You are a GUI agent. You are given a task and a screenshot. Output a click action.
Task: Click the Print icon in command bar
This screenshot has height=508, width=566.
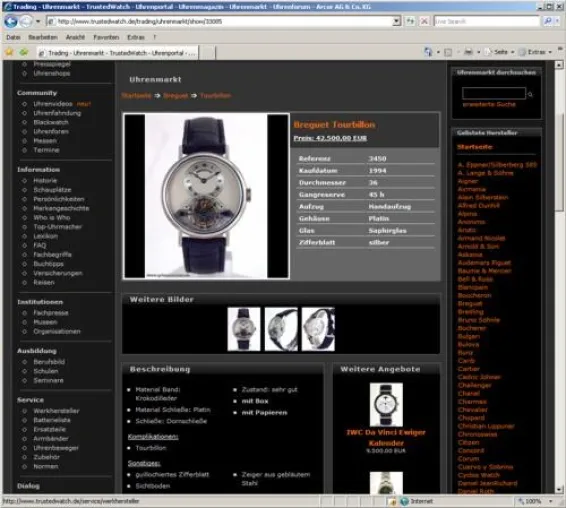468,52
